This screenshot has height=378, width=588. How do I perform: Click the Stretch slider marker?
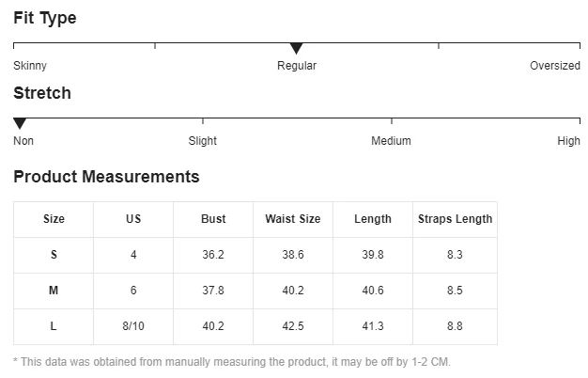pyautogui.click(x=20, y=123)
